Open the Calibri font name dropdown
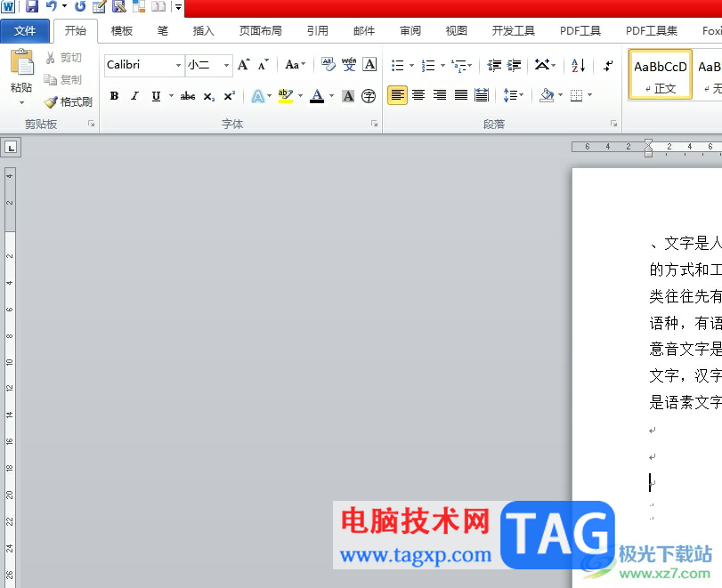Screen dimensions: 722x588 coord(178,65)
